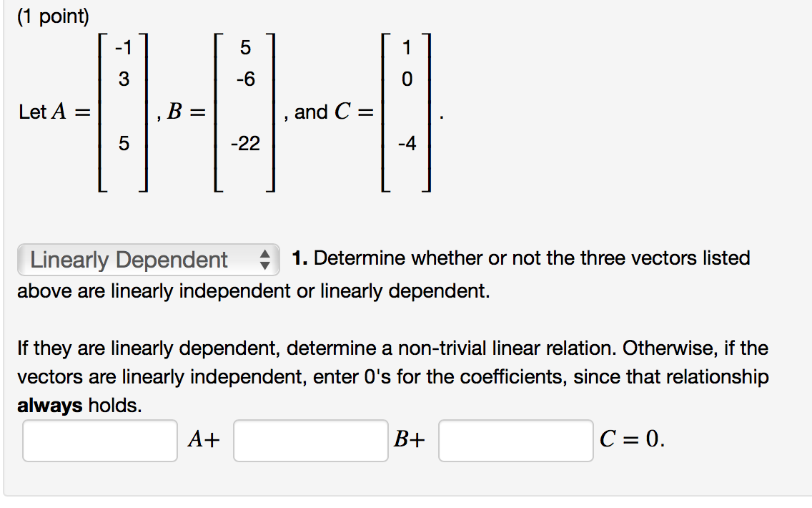Click inside the coefficient field for B

tap(310, 441)
